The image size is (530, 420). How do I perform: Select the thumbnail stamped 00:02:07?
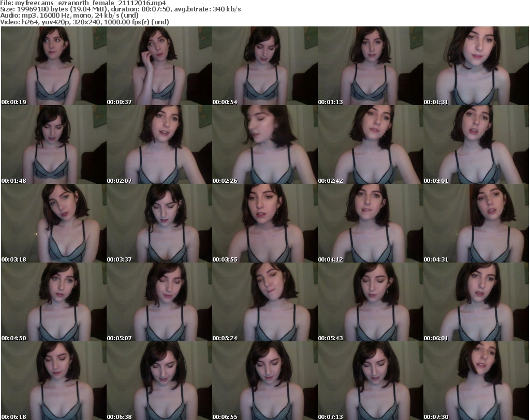(x=159, y=144)
